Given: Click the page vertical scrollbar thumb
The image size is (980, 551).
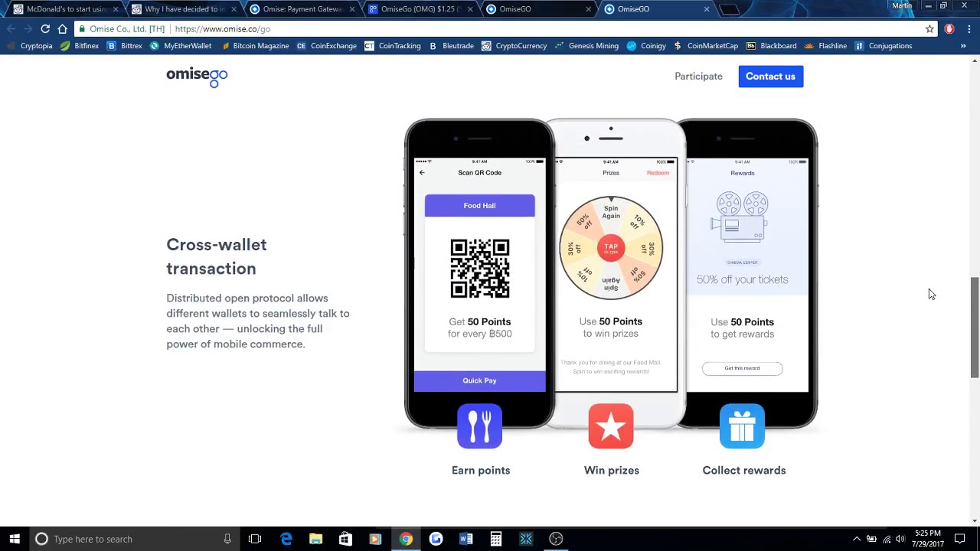Looking at the screenshot, I should (975, 327).
